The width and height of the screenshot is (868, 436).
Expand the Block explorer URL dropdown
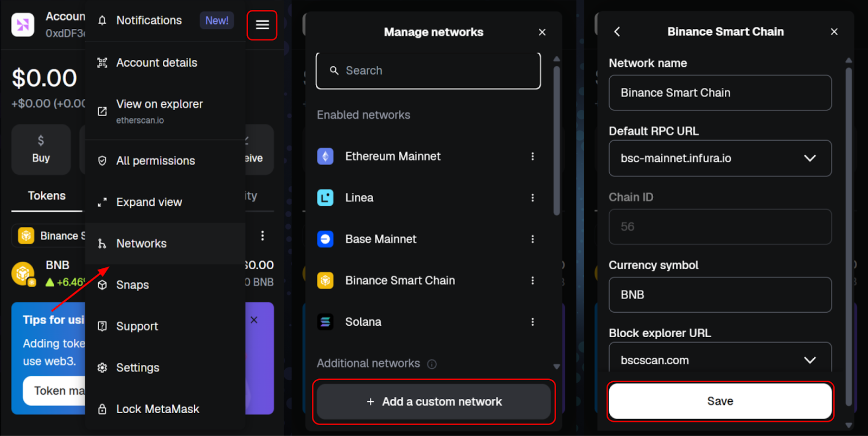click(x=809, y=360)
